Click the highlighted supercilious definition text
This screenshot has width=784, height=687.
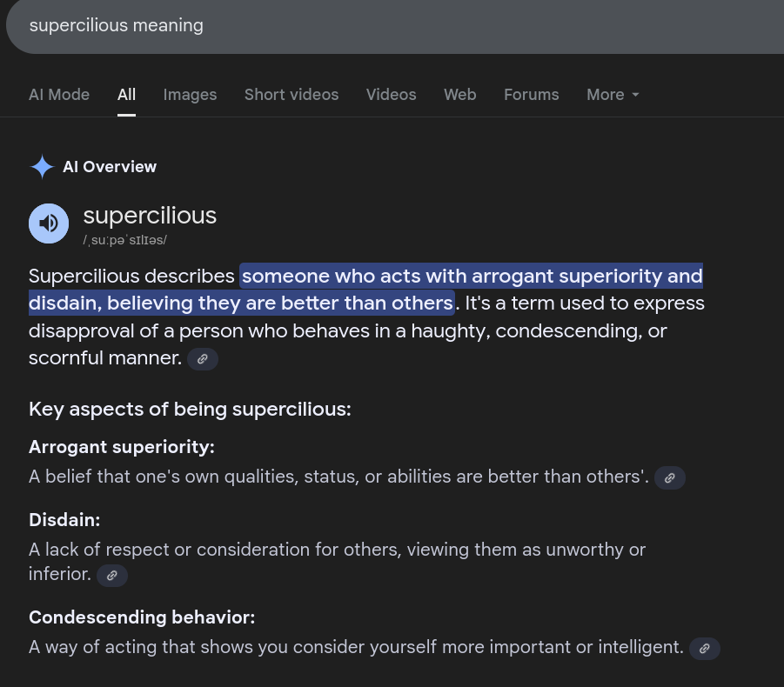tap(366, 290)
